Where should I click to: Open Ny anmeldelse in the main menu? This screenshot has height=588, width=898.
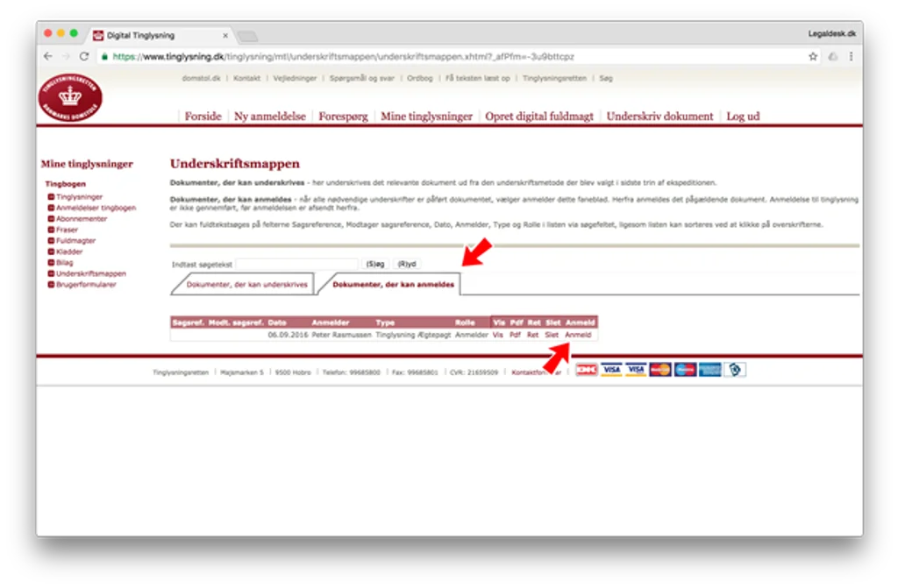270,117
